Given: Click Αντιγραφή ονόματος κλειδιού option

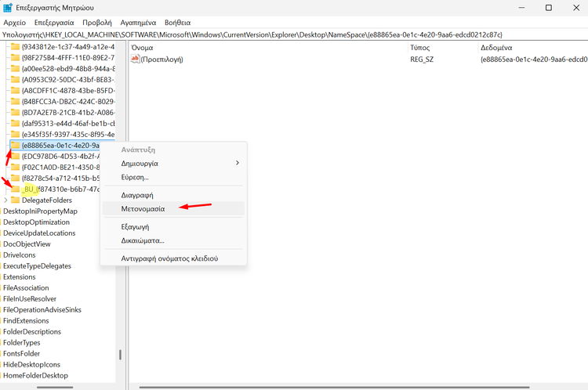Looking at the screenshot, I should pos(169,258).
